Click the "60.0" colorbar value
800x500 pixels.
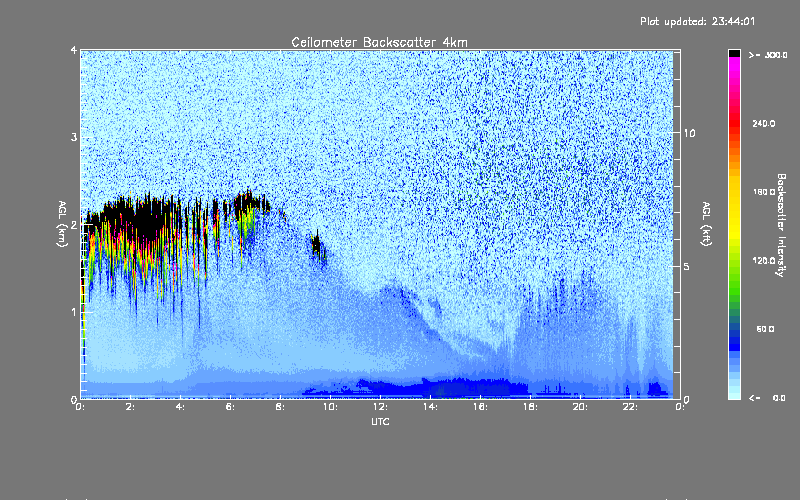click(x=765, y=329)
